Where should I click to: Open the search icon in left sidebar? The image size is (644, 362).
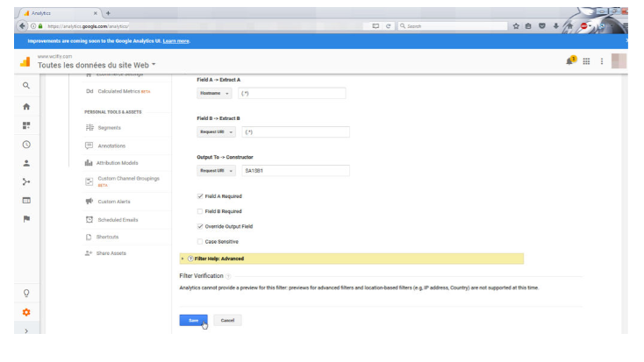[26, 86]
